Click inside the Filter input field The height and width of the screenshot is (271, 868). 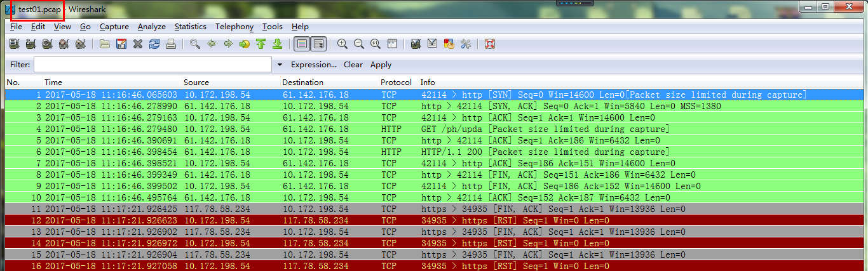click(153, 65)
